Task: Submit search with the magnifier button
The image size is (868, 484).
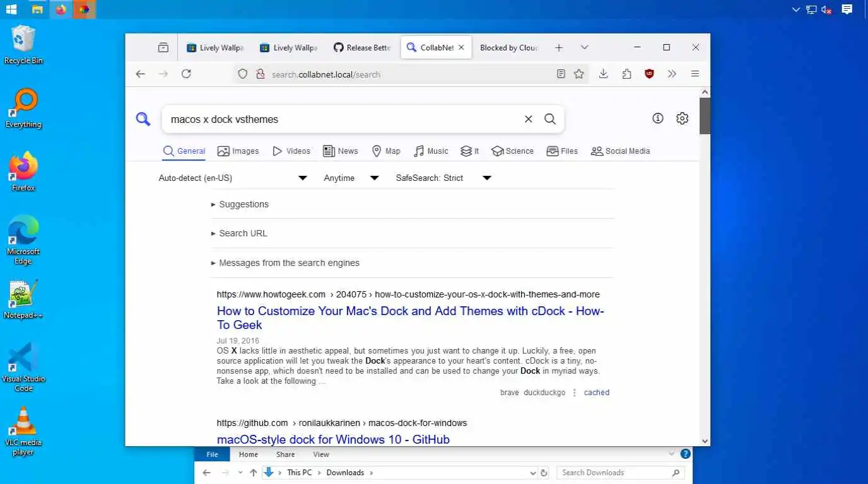Action: (550, 119)
